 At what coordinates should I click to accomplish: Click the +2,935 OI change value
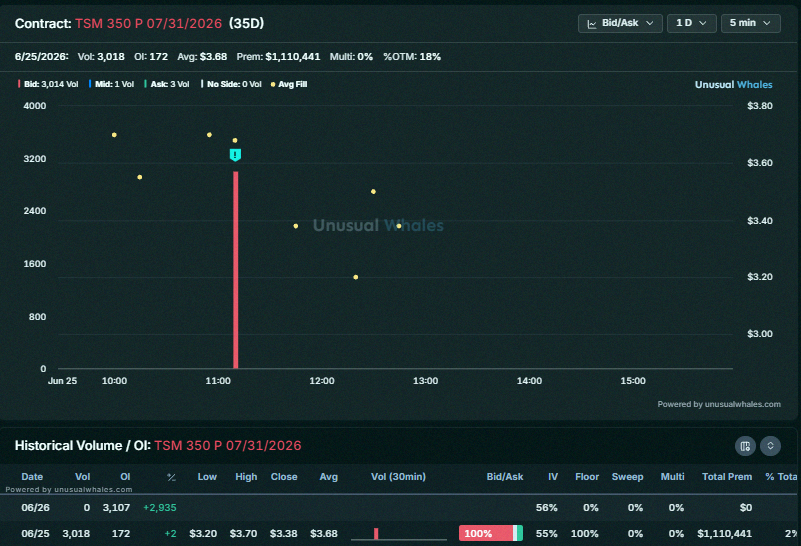coord(159,508)
